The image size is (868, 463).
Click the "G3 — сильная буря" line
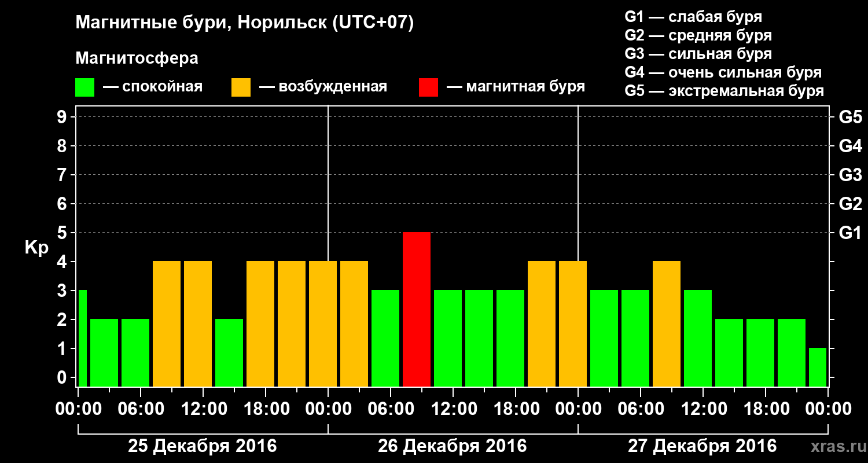(x=698, y=54)
